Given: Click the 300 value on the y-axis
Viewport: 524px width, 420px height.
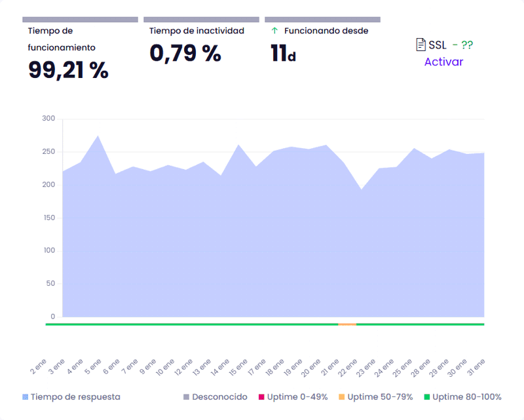Looking at the screenshot, I should pos(48,119).
